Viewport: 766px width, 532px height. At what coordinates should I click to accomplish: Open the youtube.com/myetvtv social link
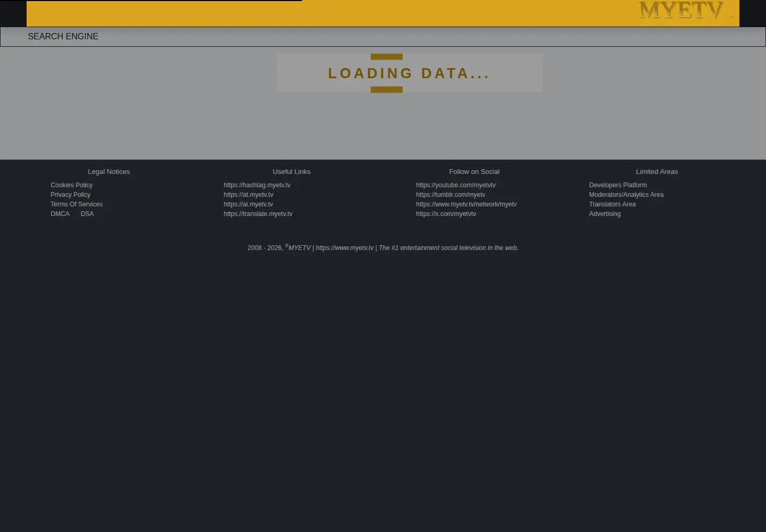456,185
